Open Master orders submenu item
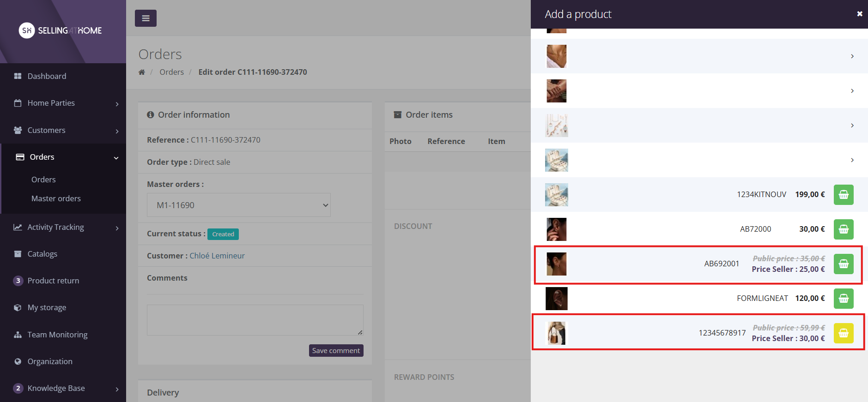 point(56,198)
